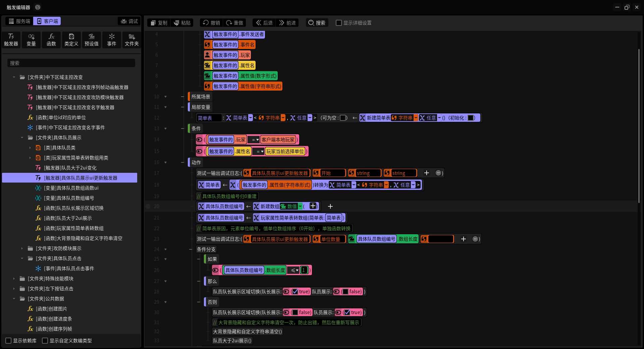Select the 文件夹 tool icon
Screen dimensions: 644x349
[x=132, y=40]
